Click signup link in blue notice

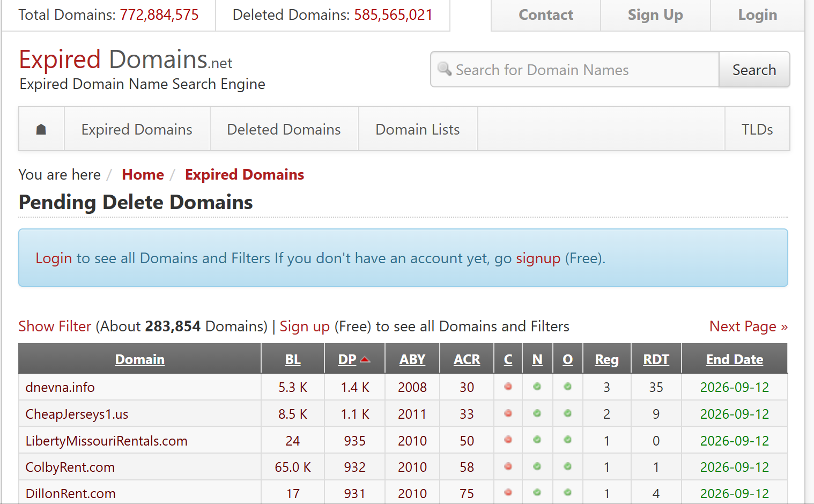[538, 258]
